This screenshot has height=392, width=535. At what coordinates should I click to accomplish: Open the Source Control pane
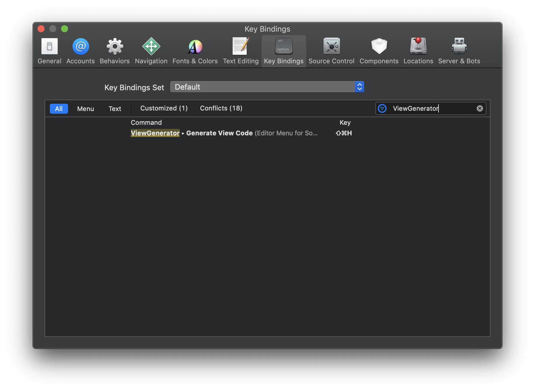tap(331, 51)
